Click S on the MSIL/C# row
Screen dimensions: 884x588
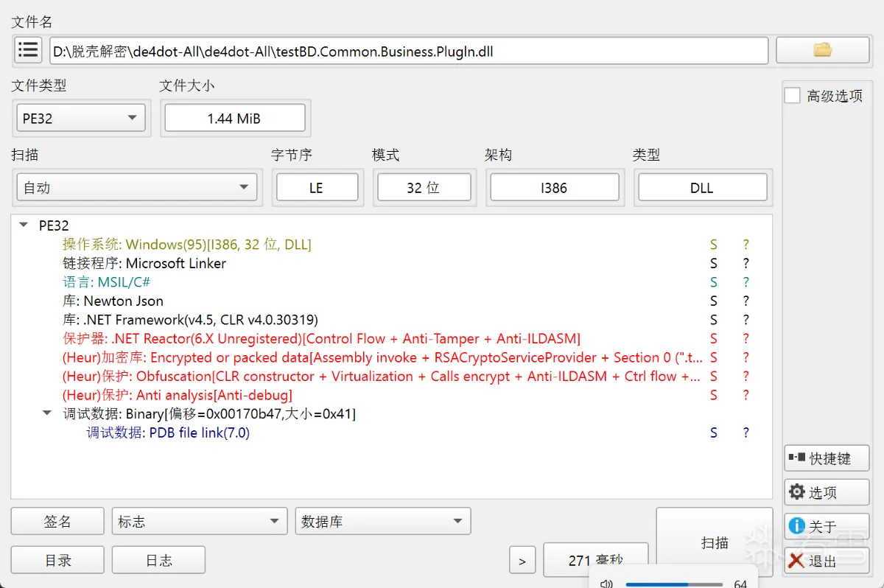click(x=714, y=282)
